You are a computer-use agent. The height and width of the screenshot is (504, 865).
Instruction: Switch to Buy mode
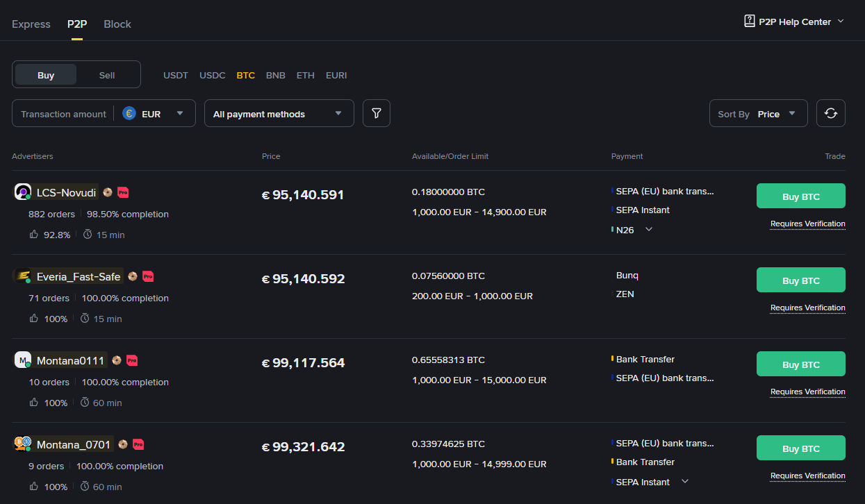click(46, 75)
